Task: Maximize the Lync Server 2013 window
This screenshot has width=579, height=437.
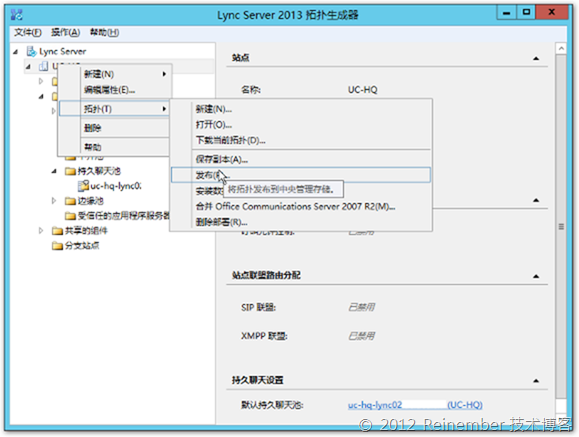Action: (x=526, y=13)
